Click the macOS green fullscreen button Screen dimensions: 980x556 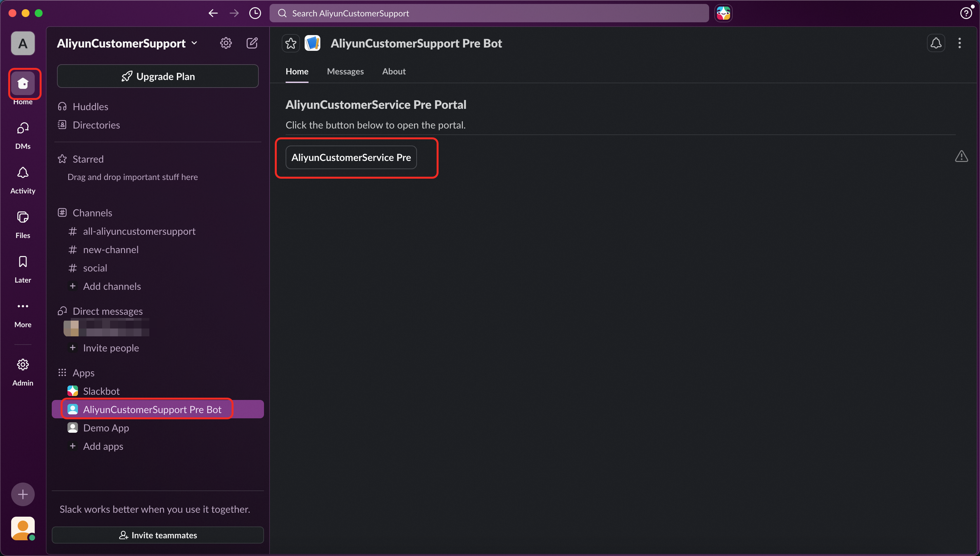point(39,13)
